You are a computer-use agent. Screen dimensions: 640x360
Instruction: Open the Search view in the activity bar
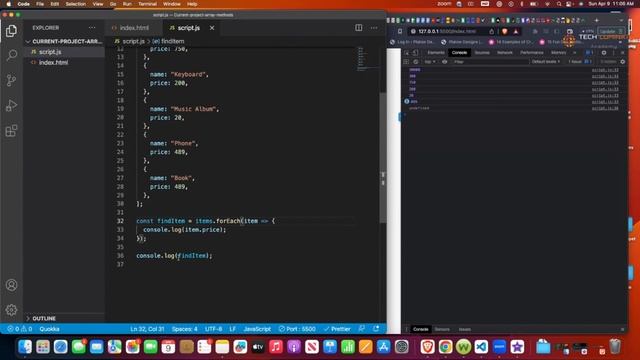[11, 55]
